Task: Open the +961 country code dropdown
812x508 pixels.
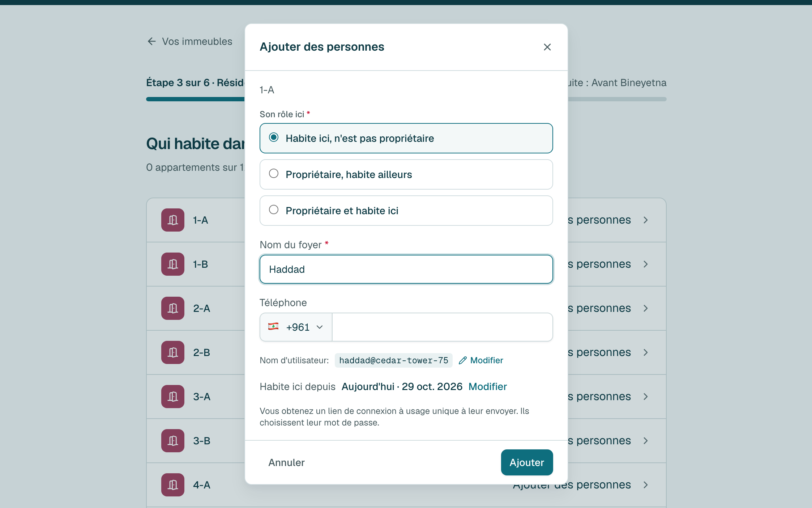Action: click(296, 327)
